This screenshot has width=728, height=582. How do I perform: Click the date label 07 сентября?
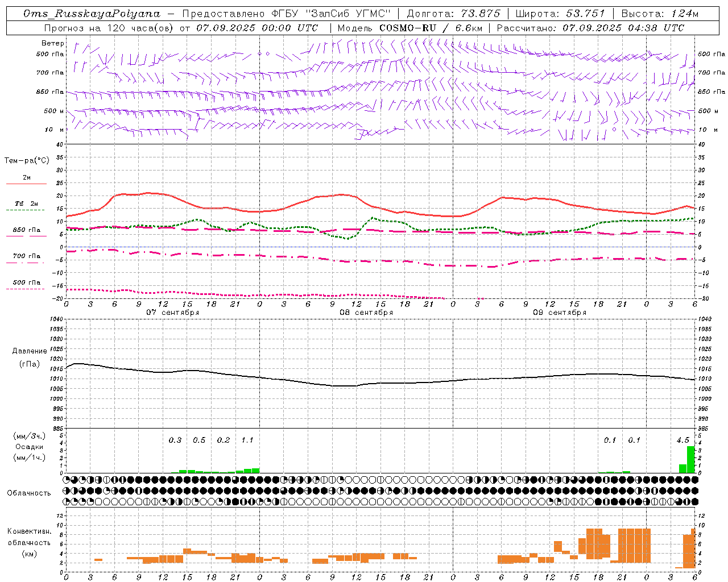[x=173, y=313]
